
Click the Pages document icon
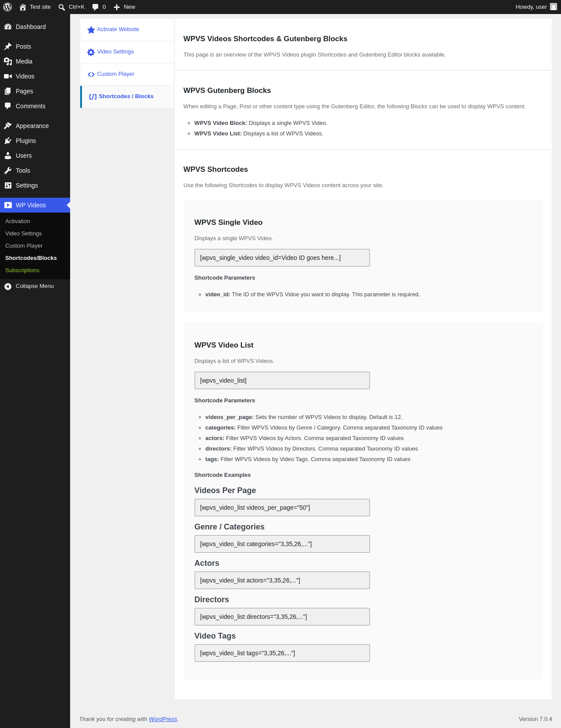click(8, 91)
